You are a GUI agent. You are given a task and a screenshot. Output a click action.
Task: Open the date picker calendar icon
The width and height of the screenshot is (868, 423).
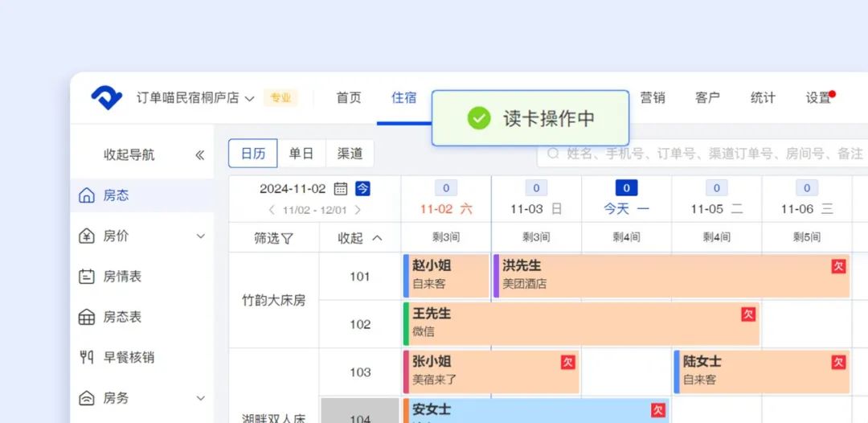coord(341,189)
